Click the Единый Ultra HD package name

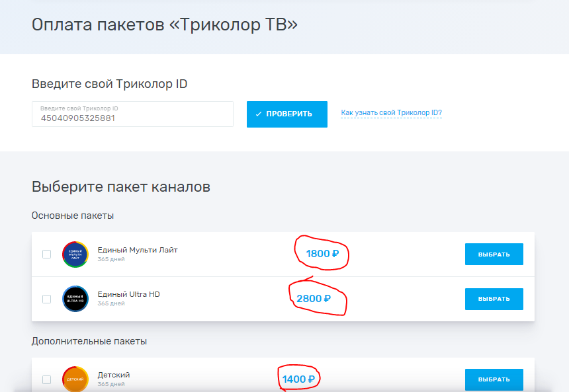pos(128,294)
